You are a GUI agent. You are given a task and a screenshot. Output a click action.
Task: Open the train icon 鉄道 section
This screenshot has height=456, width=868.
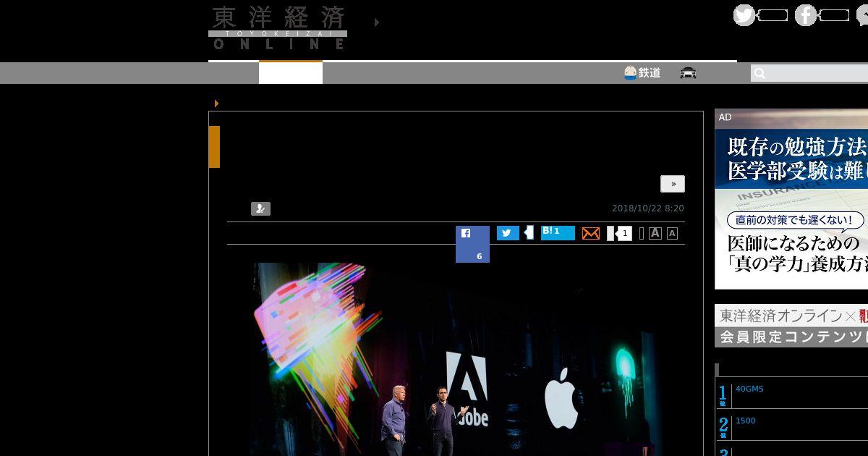click(642, 73)
